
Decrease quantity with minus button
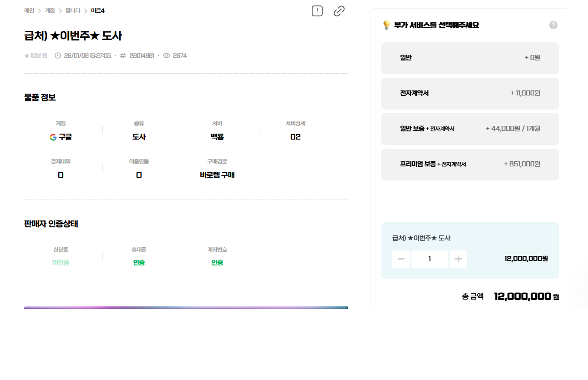tap(401, 259)
